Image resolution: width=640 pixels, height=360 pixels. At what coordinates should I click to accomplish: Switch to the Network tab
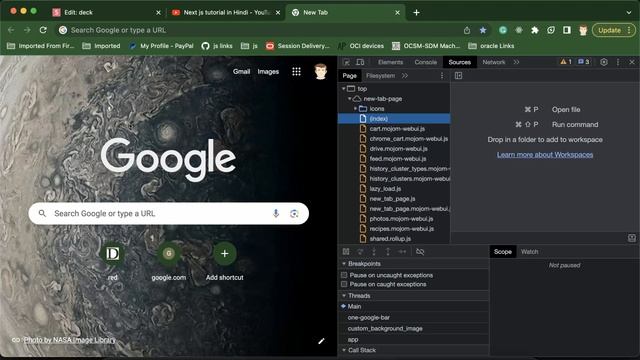(x=493, y=62)
